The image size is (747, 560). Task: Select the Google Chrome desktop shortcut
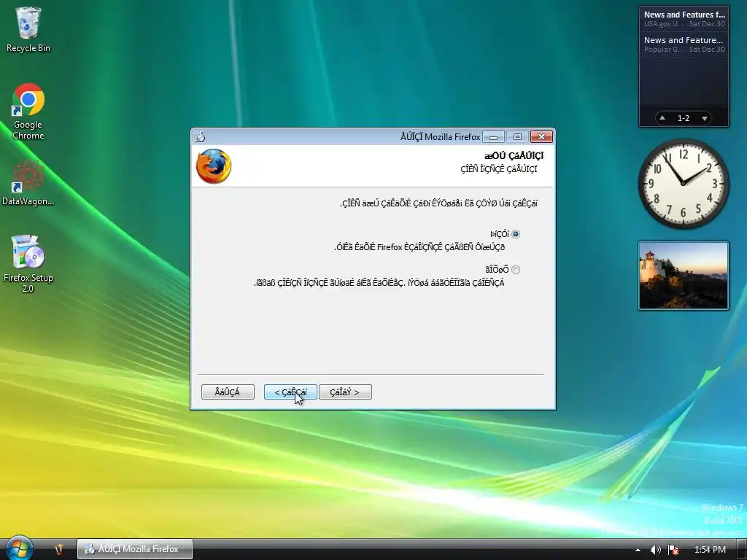[x=28, y=112]
